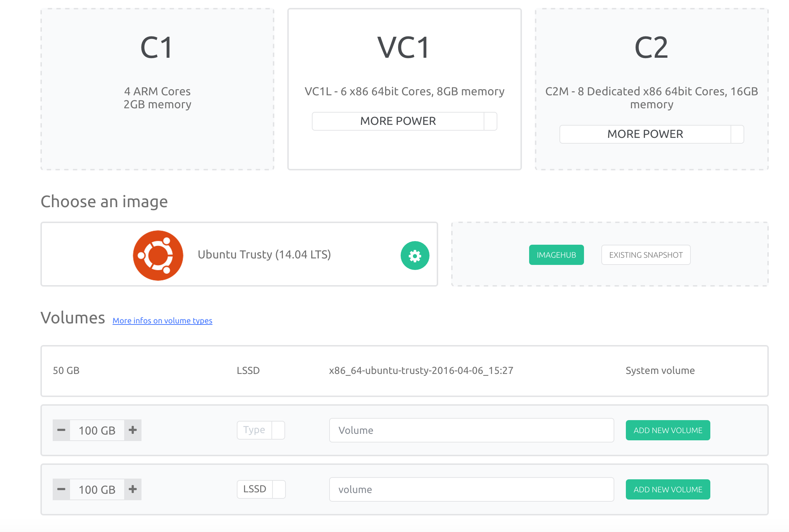
Task: Click MORE POWER button under VC1
Action: 398,121
